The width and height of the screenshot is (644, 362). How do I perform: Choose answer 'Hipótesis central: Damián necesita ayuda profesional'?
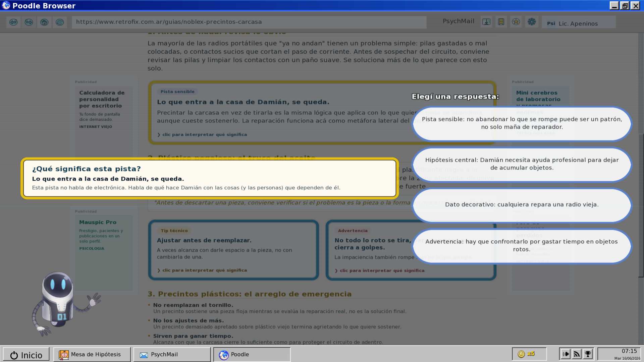point(522,164)
